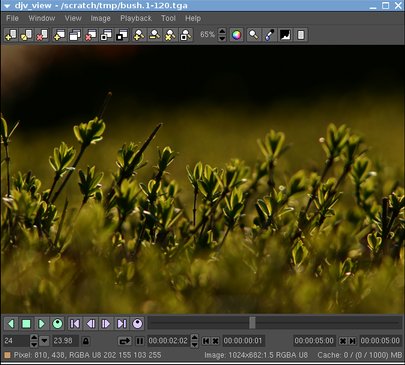The image size is (405, 365).
Task: Start forward playback
Action: click(42, 324)
